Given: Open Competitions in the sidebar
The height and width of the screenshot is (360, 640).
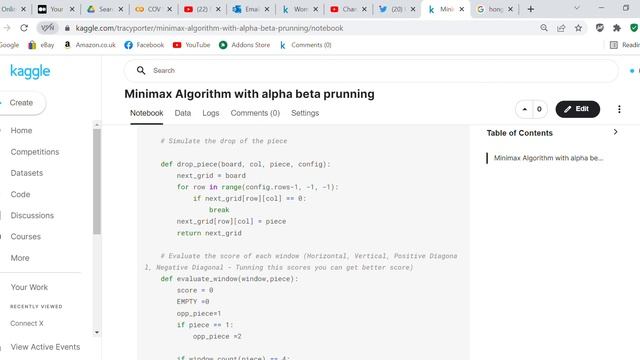Looking at the screenshot, I should click(35, 152).
